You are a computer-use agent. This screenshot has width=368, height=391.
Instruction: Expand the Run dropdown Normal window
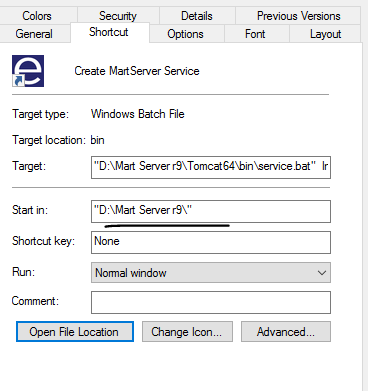click(x=211, y=273)
